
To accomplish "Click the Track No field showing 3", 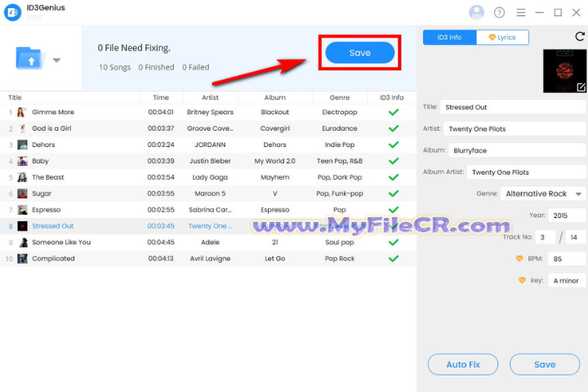I will [x=545, y=237].
